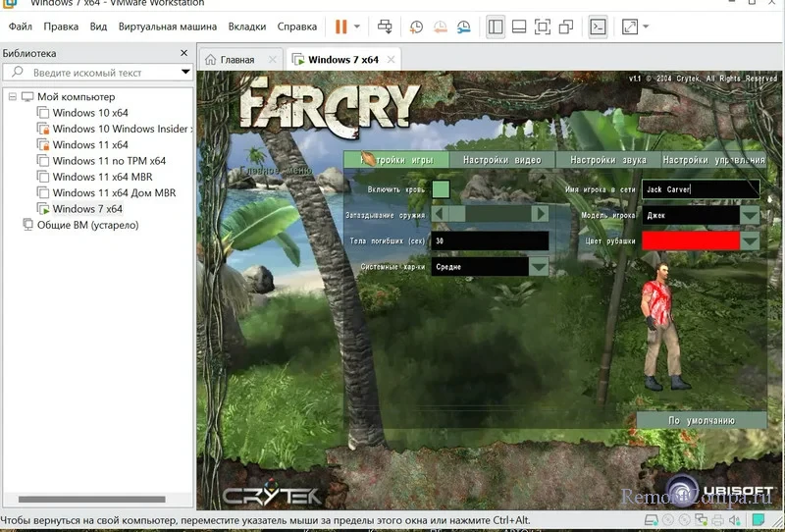Open the Настройки звука tab
This screenshot has width=785, height=532.
point(608,160)
